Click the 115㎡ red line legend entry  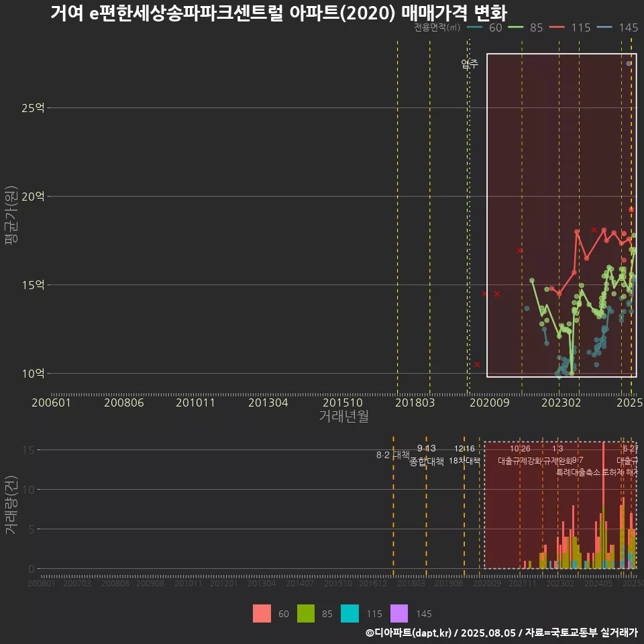(570, 28)
